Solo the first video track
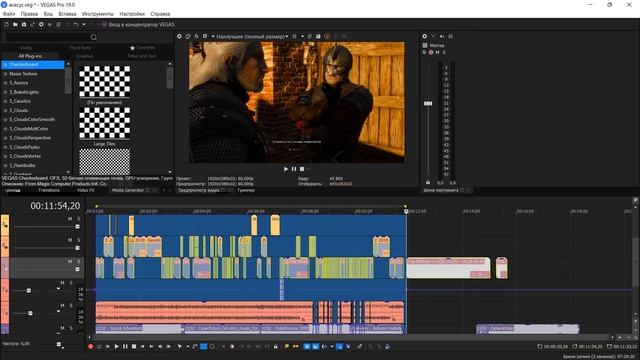The height and width of the screenshot is (360, 640). [78, 219]
